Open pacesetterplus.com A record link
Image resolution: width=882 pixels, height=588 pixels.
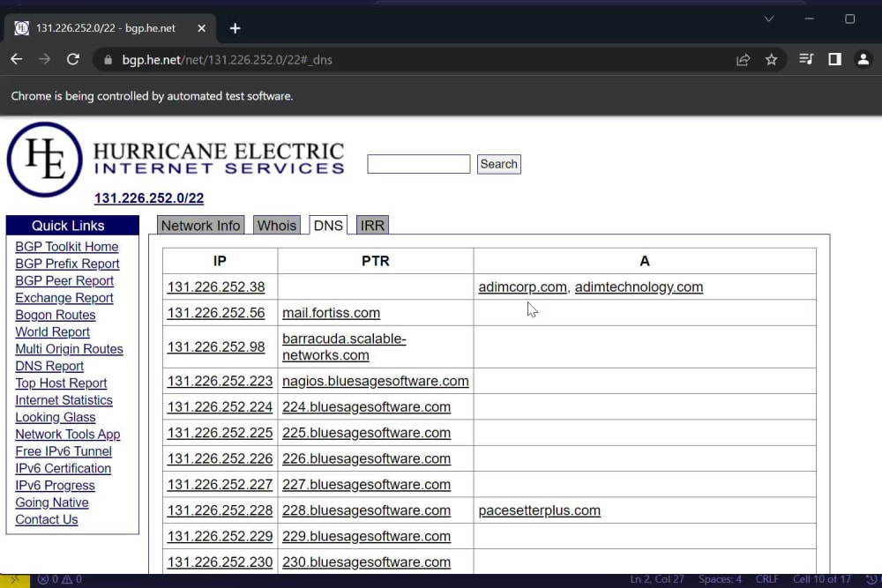click(x=540, y=510)
